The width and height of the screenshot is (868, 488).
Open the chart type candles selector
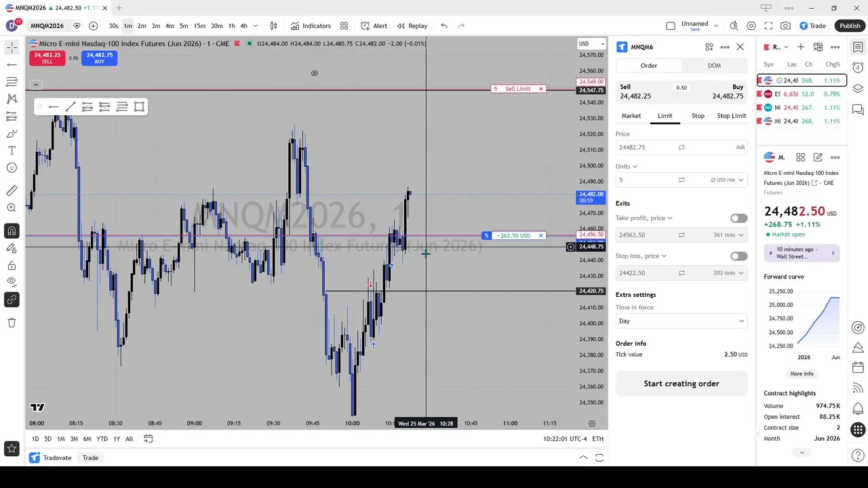273,26
